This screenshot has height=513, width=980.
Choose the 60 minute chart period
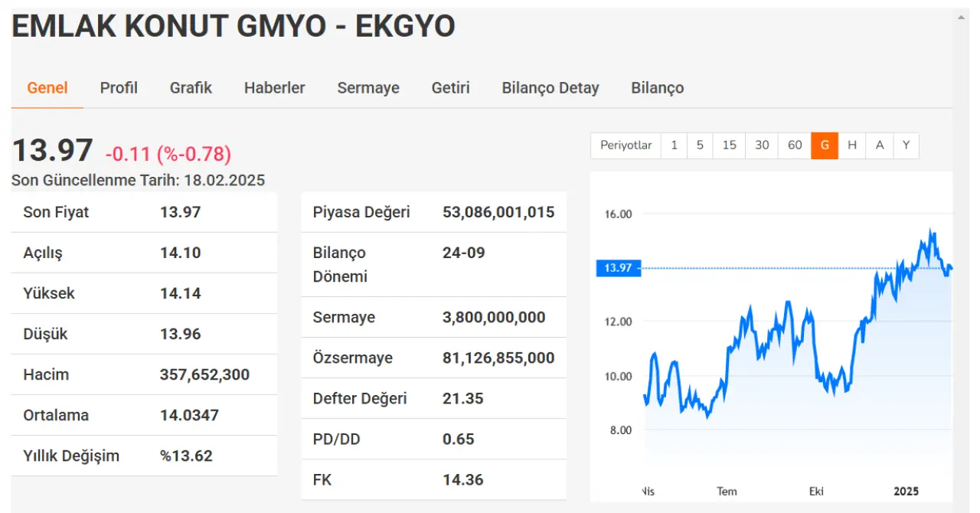click(x=795, y=145)
